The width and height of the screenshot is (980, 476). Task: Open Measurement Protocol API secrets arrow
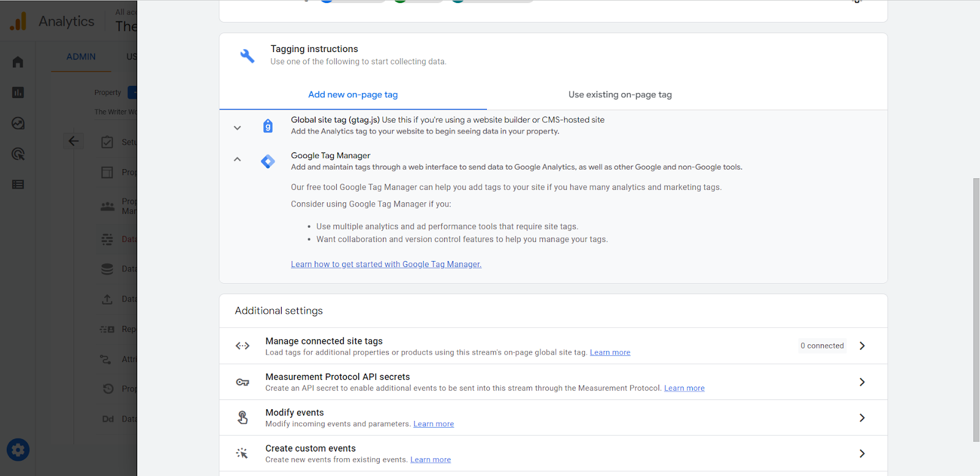click(x=862, y=382)
